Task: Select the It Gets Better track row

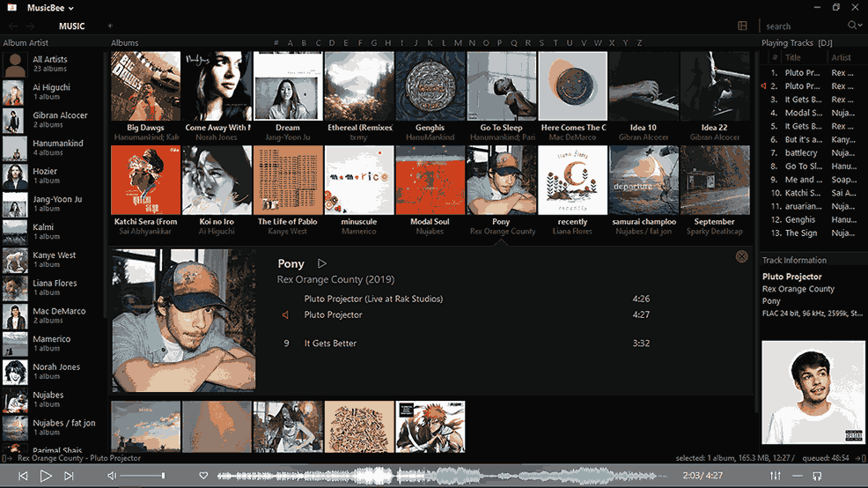Action: pos(465,344)
